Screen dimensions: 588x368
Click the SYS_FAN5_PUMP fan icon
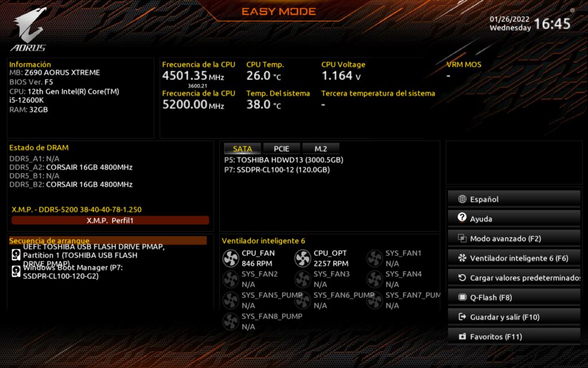click(231, 300)
